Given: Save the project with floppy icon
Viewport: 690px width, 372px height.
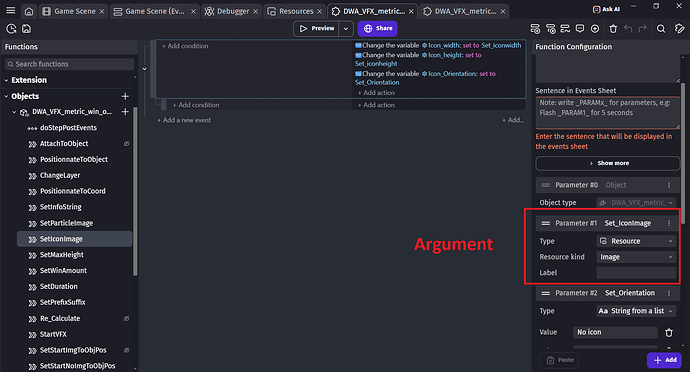Looking at the screenshot, I should [26, 29].
